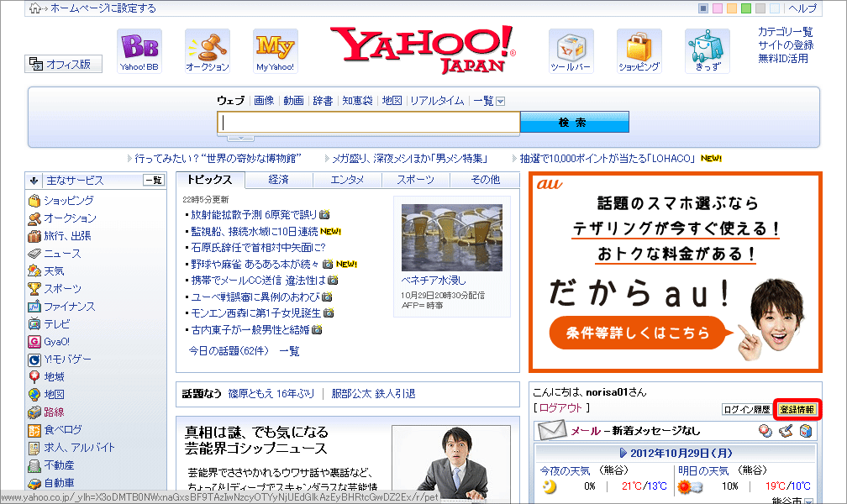Click the first small icon right of メール row
847x504 pixels.
pyautogui.click(x=765, y=431)
